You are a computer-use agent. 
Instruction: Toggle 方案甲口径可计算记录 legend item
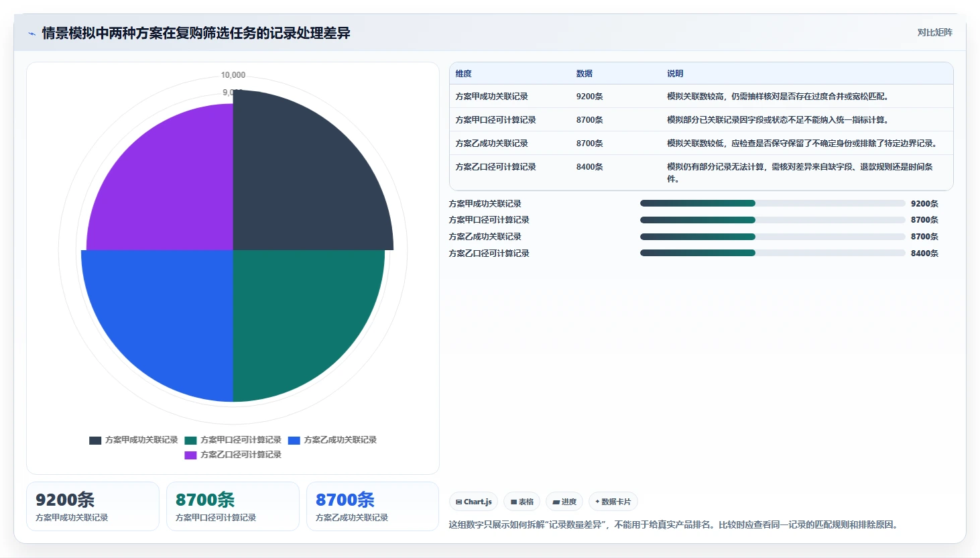(233, 440)
